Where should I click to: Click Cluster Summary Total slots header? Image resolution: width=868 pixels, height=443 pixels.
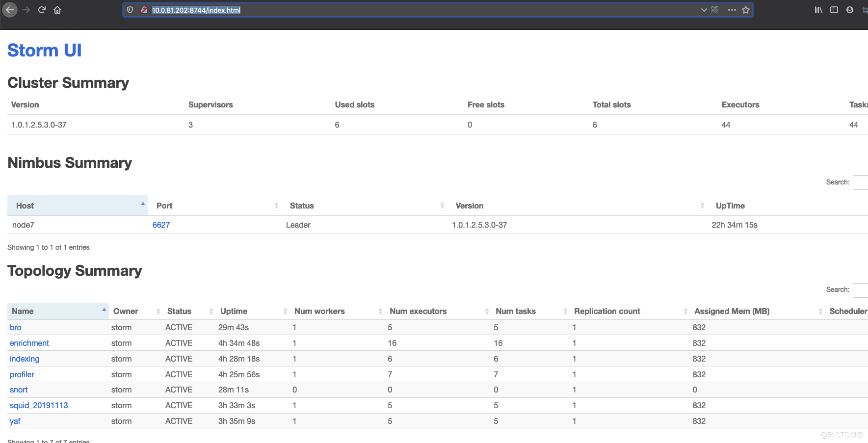(x=611, y=104)
